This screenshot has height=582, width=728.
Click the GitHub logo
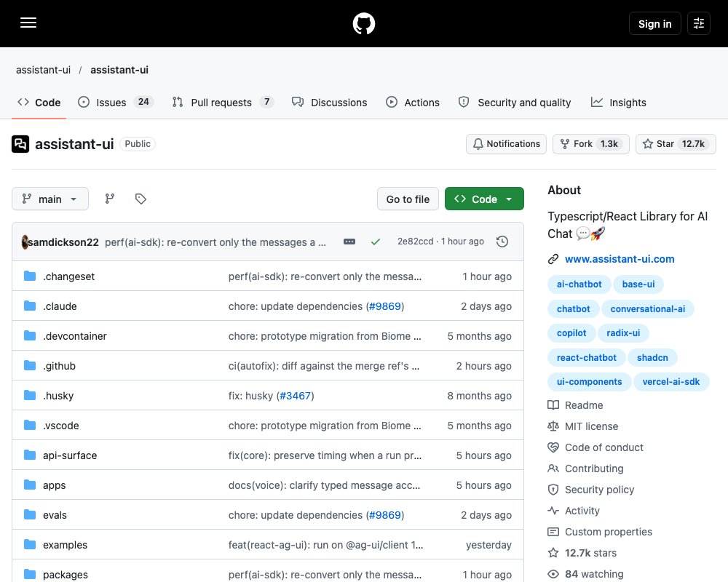(x=363, y=23)
